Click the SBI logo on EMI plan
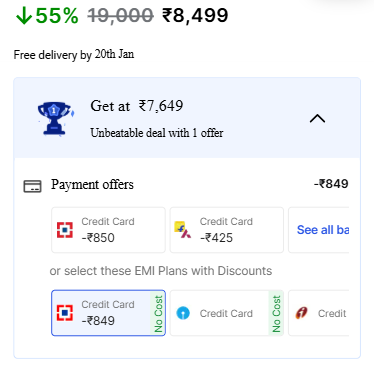 click(183, 313)
